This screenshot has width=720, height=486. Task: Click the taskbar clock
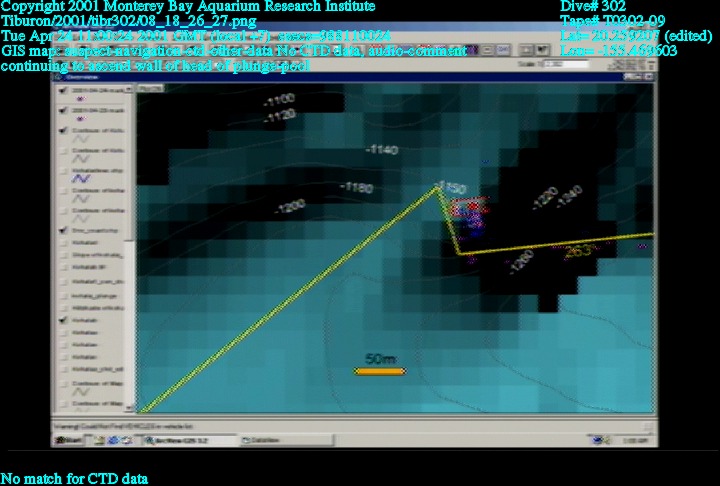[635, 441]
